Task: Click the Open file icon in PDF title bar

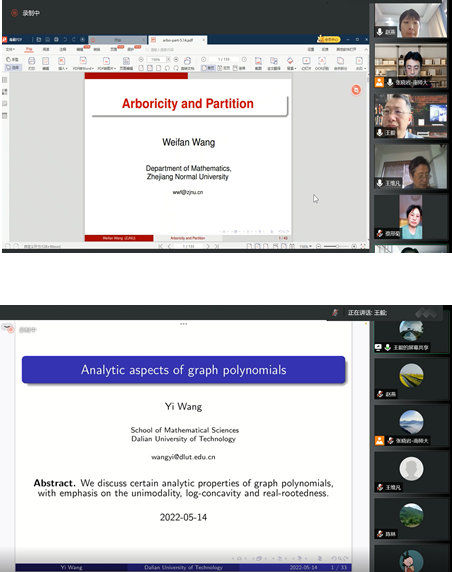Action: (39, 39)
